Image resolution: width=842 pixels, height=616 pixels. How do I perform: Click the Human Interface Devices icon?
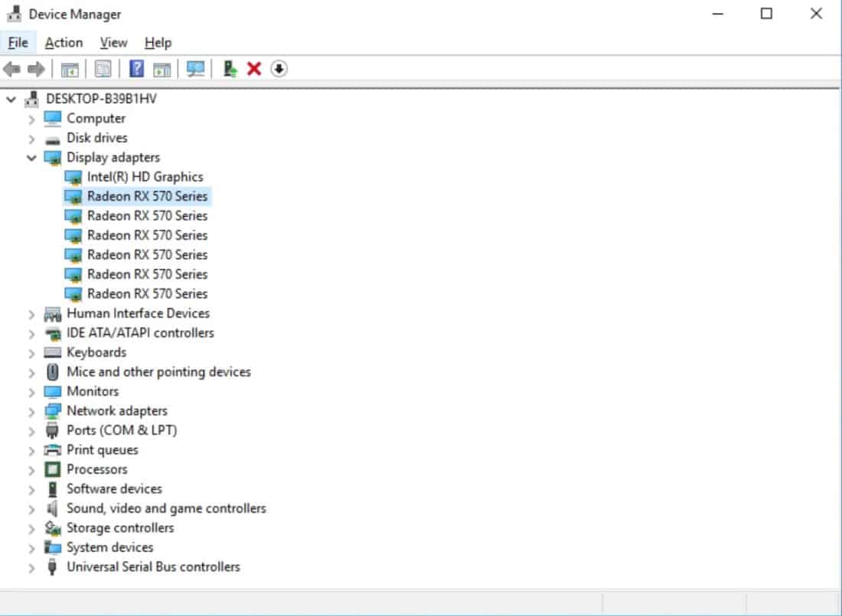pos(53,314)
